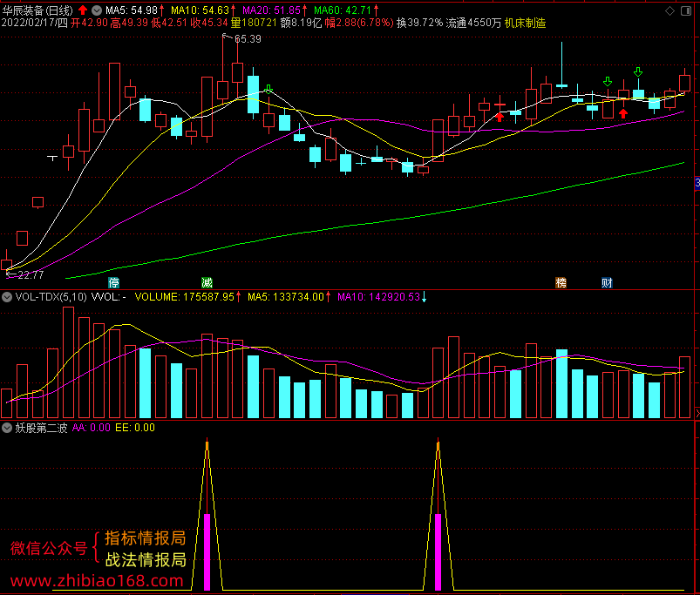Screen dimensions: 700x595
Task: Click the 财 event marker
Action: click(607, 282)
